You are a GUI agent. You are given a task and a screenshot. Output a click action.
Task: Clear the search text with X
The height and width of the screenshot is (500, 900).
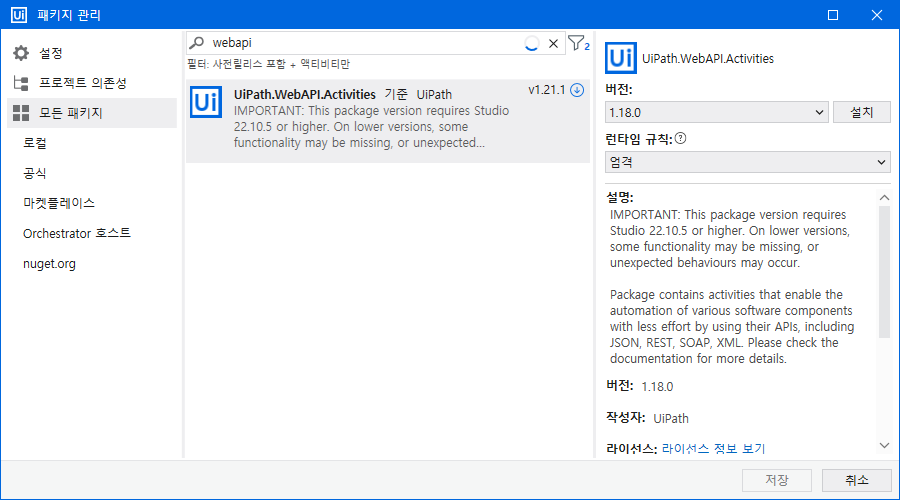553,43
